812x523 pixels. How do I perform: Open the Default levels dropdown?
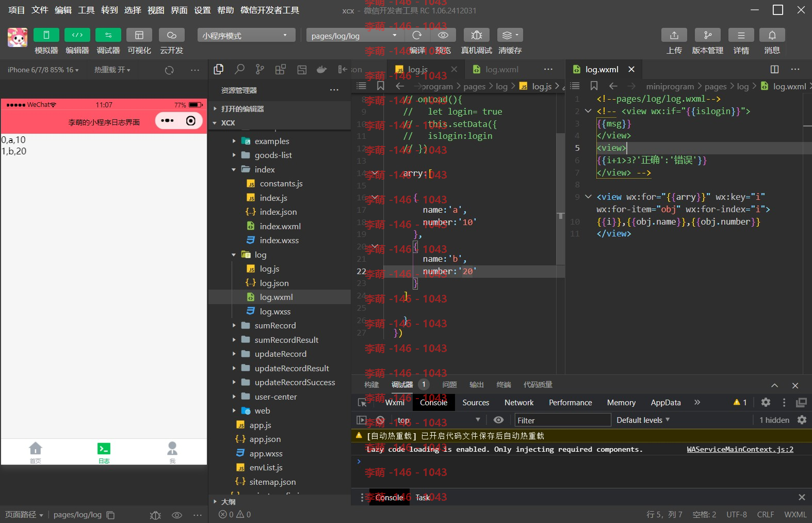[x=643, y=420]
